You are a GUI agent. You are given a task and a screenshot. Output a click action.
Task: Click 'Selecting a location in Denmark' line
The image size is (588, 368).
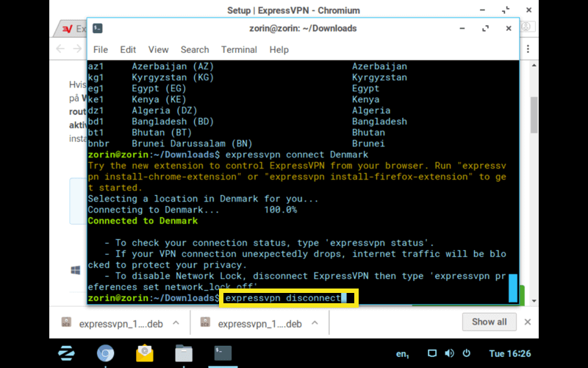point(204,199)
